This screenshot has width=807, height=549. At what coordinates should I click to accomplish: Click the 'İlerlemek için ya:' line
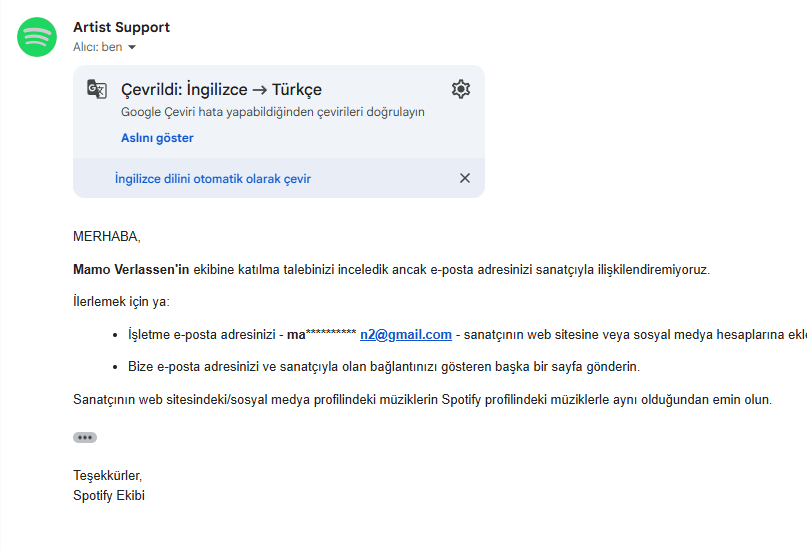pos(121,302)
